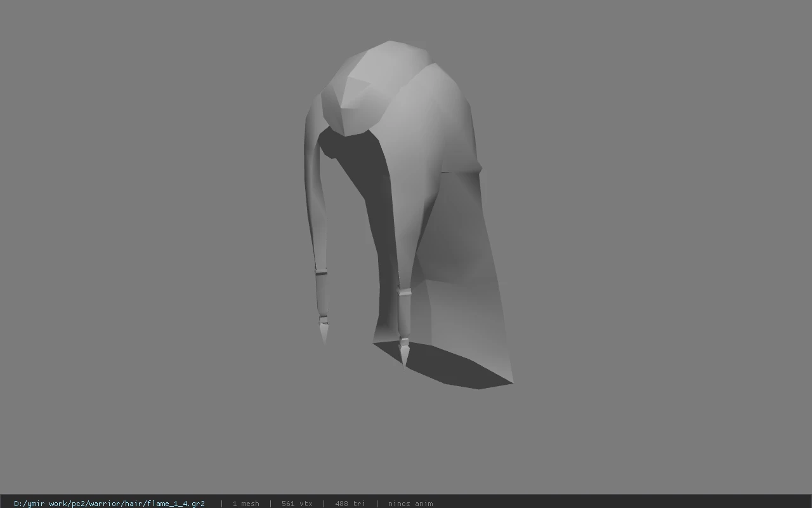Click the 3D hair model in viewport
The width and height of the screenshot is (812, 508).
409,215
